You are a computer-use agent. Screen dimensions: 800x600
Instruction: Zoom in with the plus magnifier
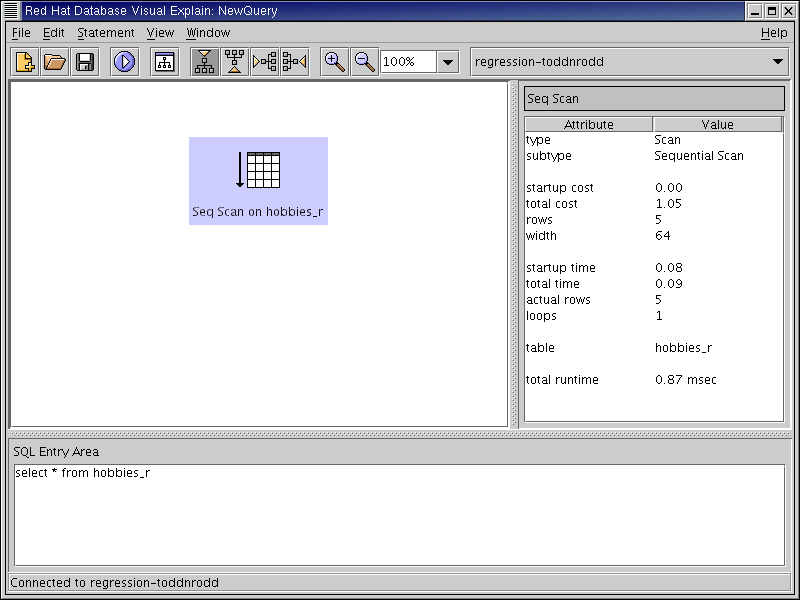[335, 62]
